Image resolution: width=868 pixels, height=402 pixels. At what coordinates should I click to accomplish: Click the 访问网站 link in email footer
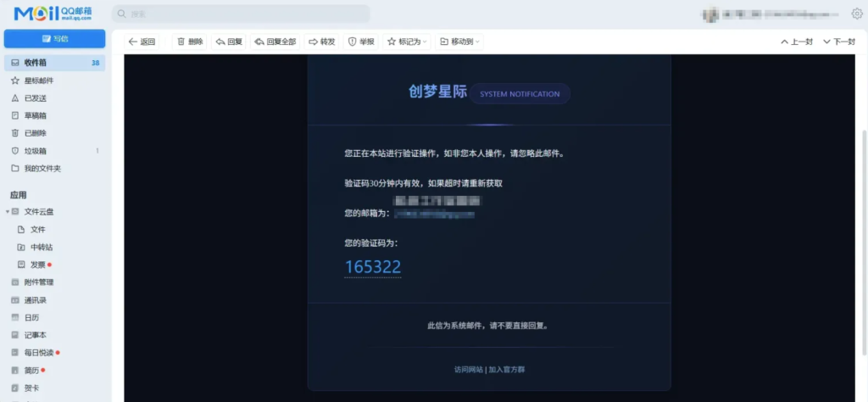click(468, 370)
